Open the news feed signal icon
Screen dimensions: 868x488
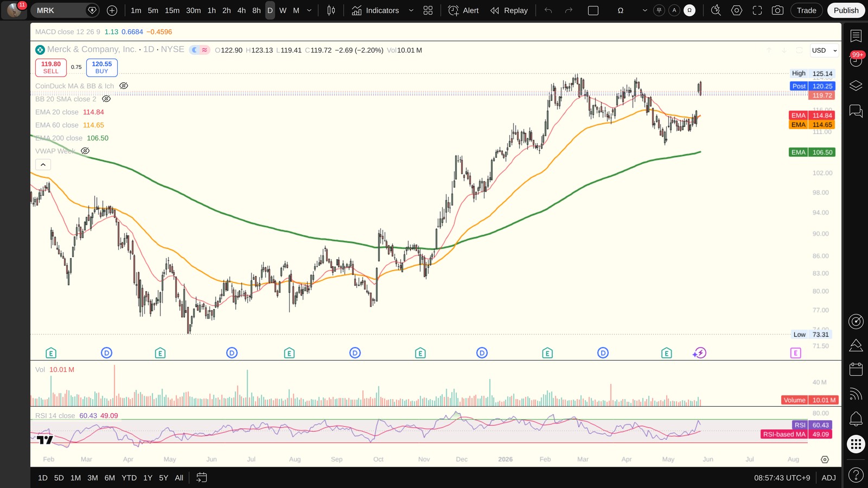click(x=856, y=394)
